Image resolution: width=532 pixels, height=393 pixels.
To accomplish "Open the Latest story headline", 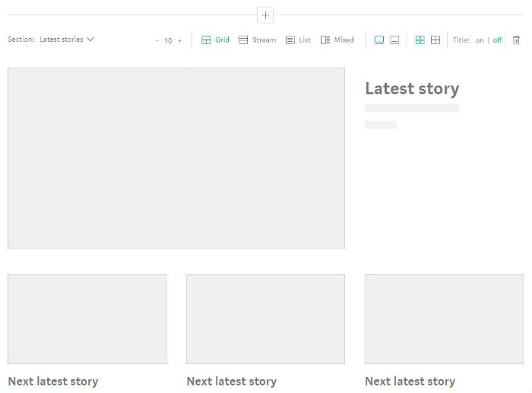I will tap(412, 89).
